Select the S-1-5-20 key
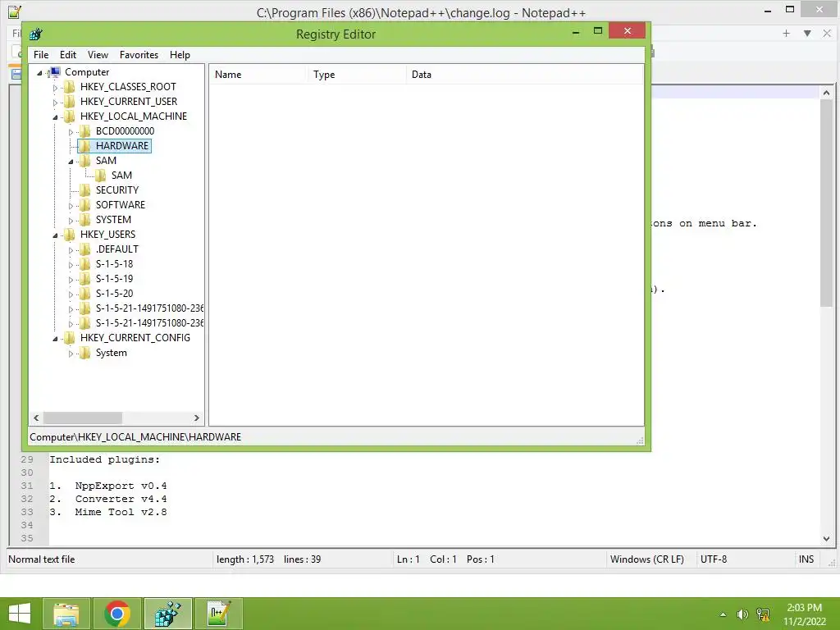 pos(114,294)
